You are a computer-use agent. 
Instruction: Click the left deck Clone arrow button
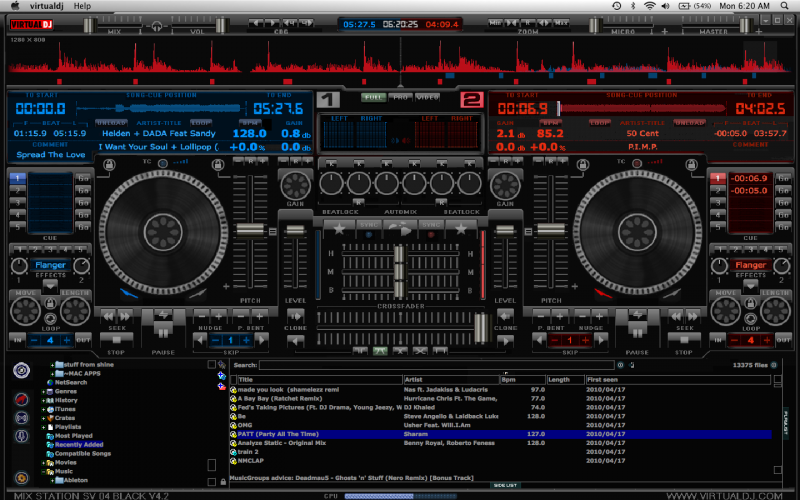[x=295, y=316]
